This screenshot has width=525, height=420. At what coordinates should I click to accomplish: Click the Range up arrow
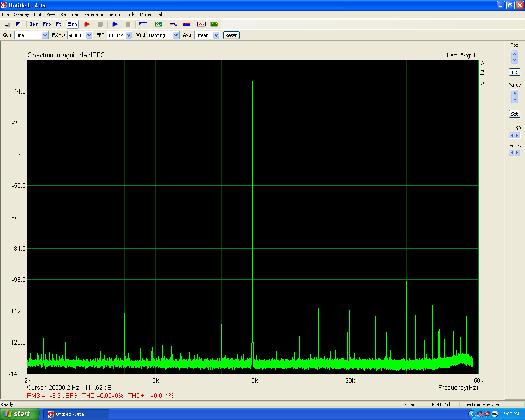pyautogui.click(x=515, y=93)
